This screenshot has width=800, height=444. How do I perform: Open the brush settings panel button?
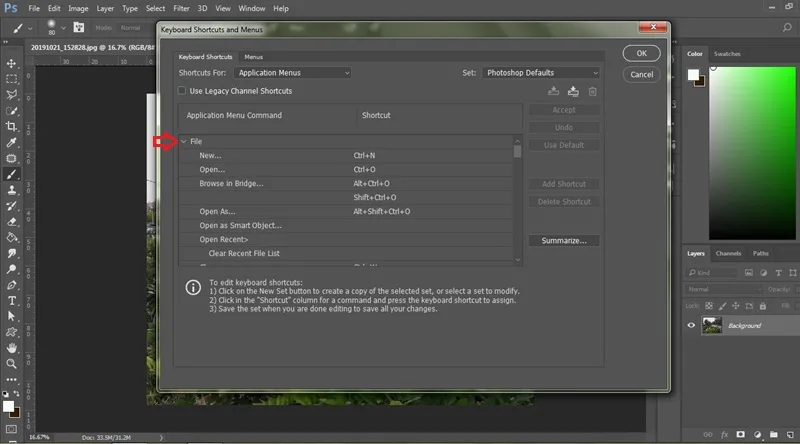79,28
